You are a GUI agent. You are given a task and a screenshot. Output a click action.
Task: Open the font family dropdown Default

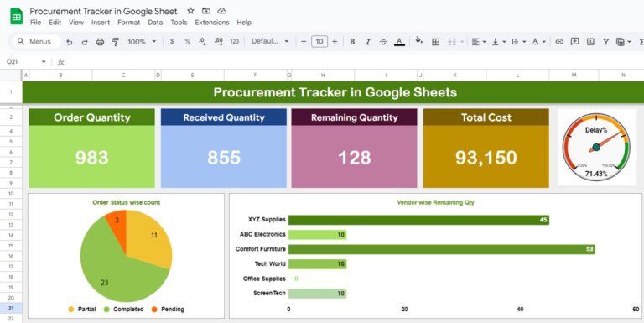click(270, 41)
